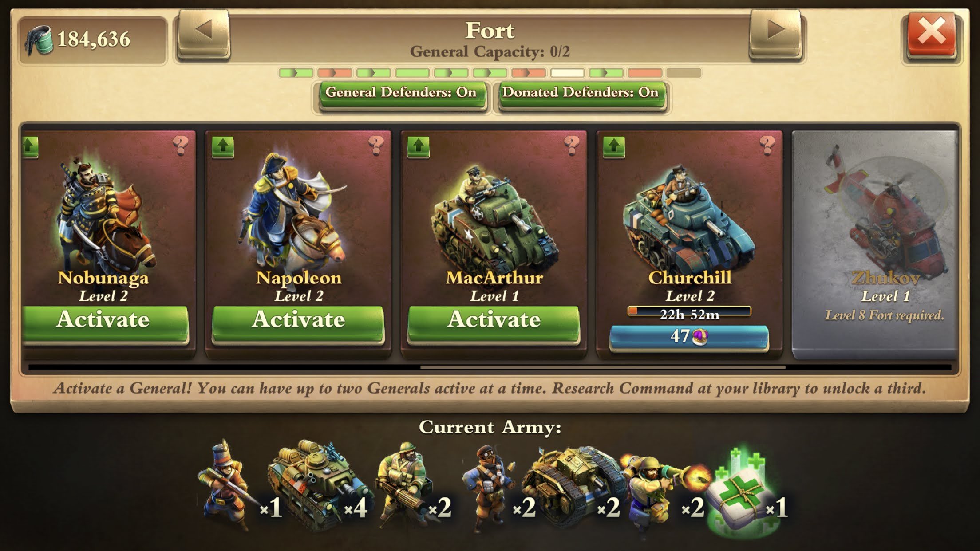The height and width of the screenshot is (551, 980).
Task: Open Nobunaga's question mark info icon
Action: pyautogui.click(x=181, y=145)
